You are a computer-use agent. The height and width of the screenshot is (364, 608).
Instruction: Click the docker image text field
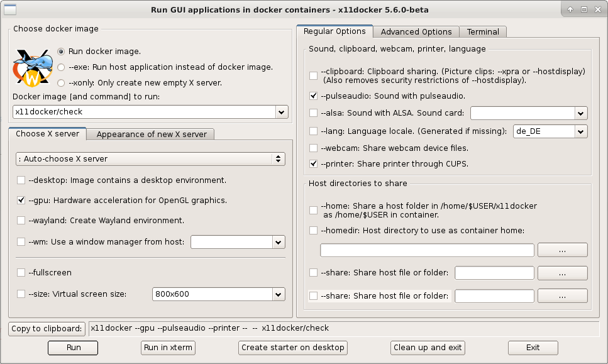point(144,112)
